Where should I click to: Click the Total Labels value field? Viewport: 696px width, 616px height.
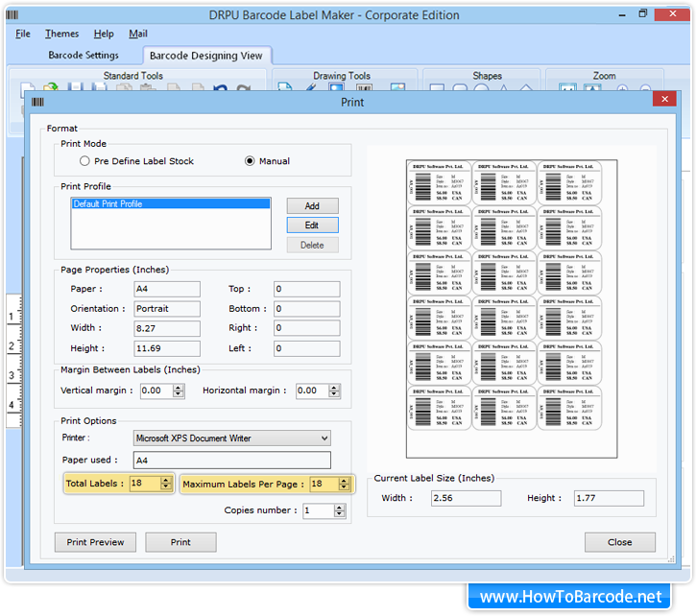[x=145, y=484]
